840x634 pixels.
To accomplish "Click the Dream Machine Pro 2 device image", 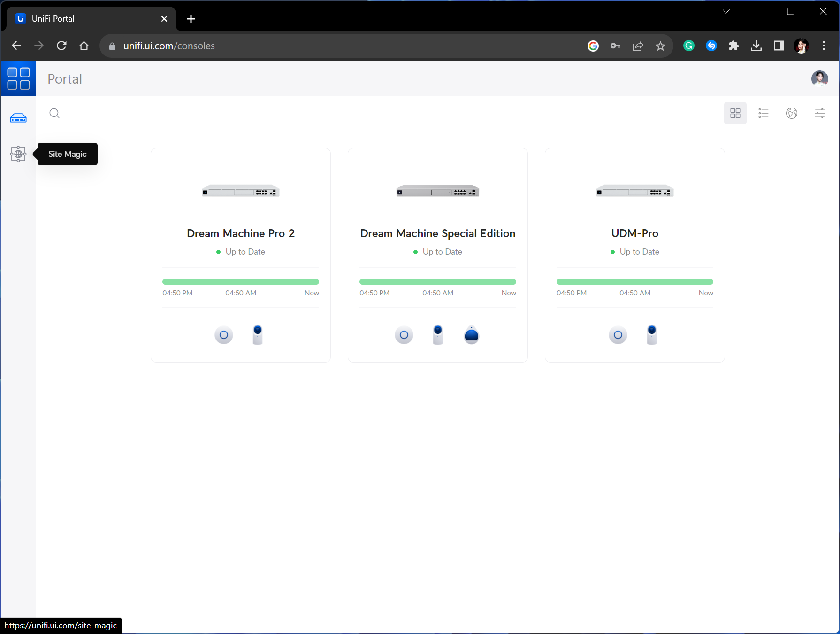I will click(241, 191).
